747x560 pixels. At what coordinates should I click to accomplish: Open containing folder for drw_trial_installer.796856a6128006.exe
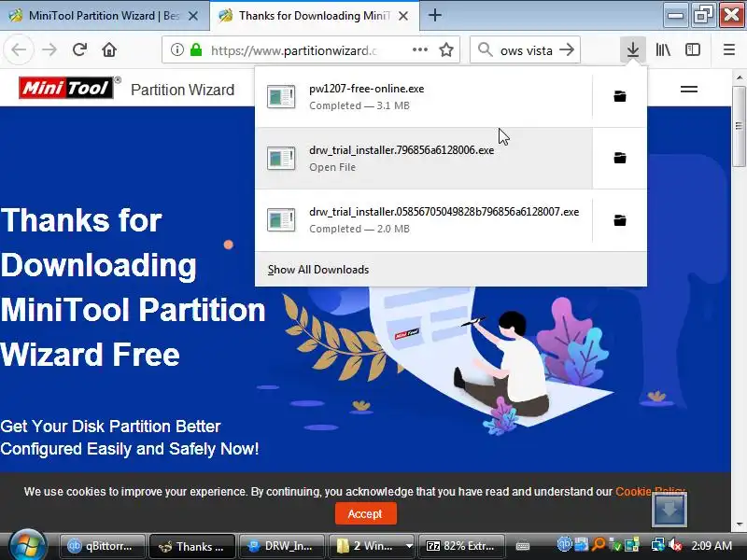tap(620, 158)
